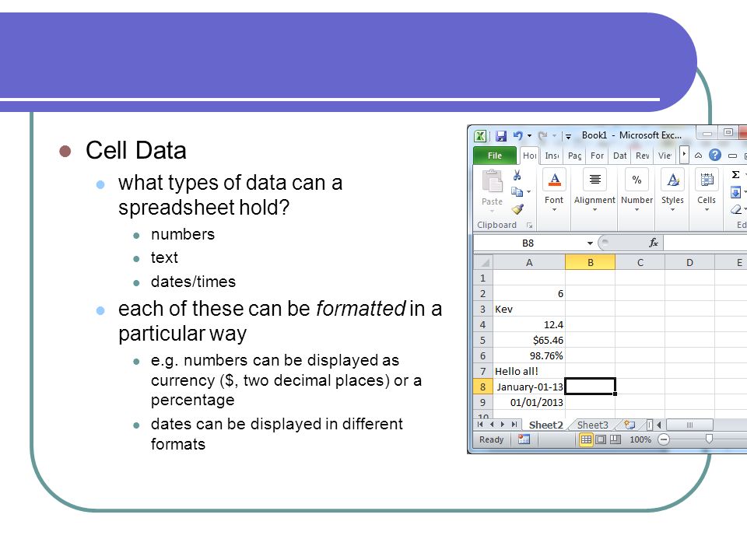Activate the Format Painter brush
The height and width of the screenshot is (560, 747).
click(517, 209)
